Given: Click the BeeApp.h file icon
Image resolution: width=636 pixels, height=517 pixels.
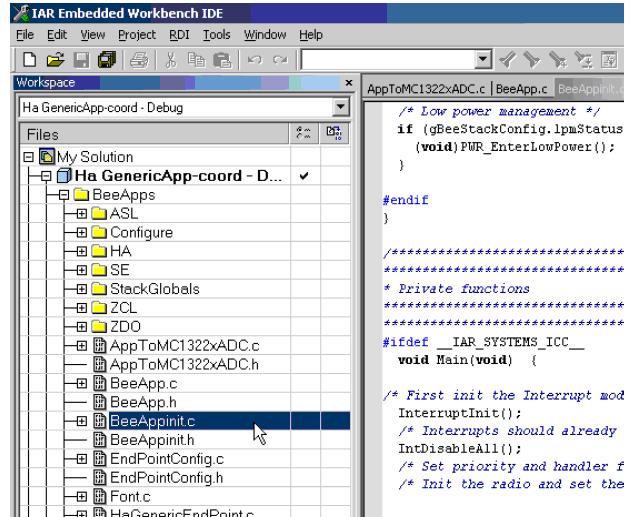Looking at the screenshot, I should (x=100, y=402).
